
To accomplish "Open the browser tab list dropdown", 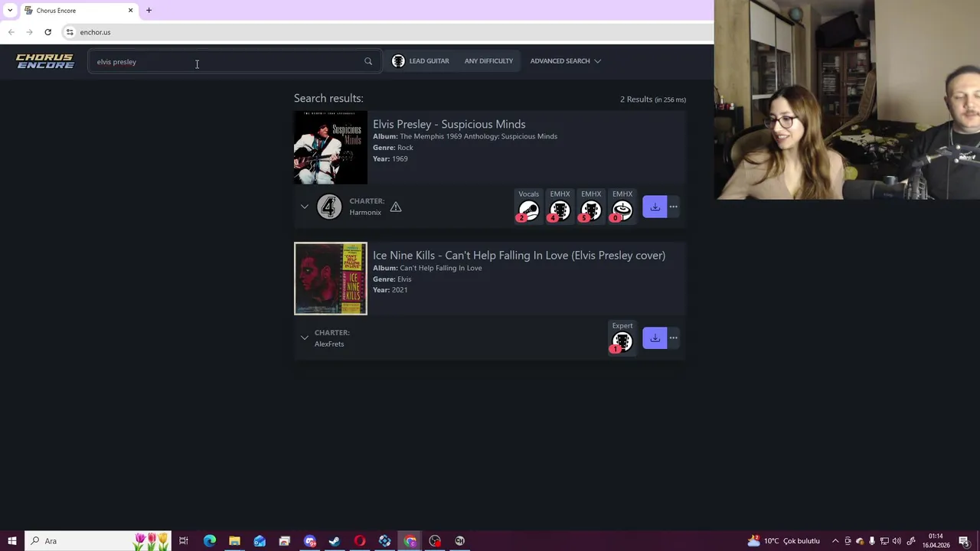I will [10, 10].
